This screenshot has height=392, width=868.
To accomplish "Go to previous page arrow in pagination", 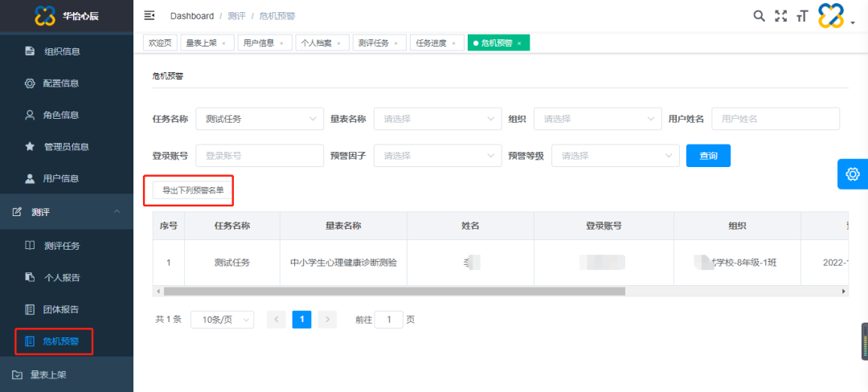I will [276, 319].
